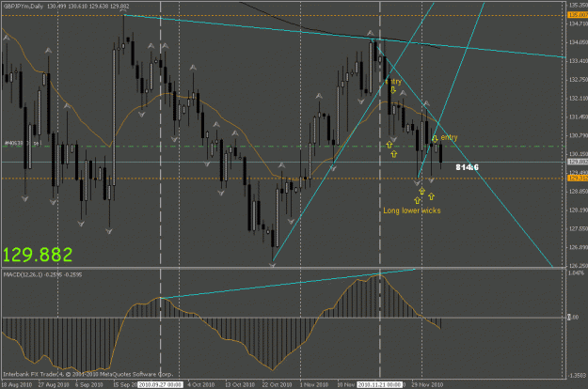Viewport: 588px width, 389px height.
Task: Click the 6 Sep 2010 date label
Action: point(88,384)
